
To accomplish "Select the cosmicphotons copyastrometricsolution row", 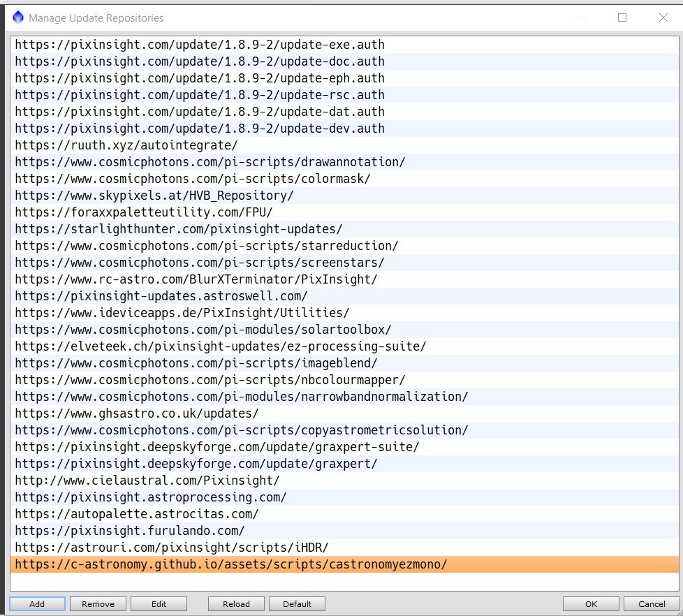I will tap(344, 430).
